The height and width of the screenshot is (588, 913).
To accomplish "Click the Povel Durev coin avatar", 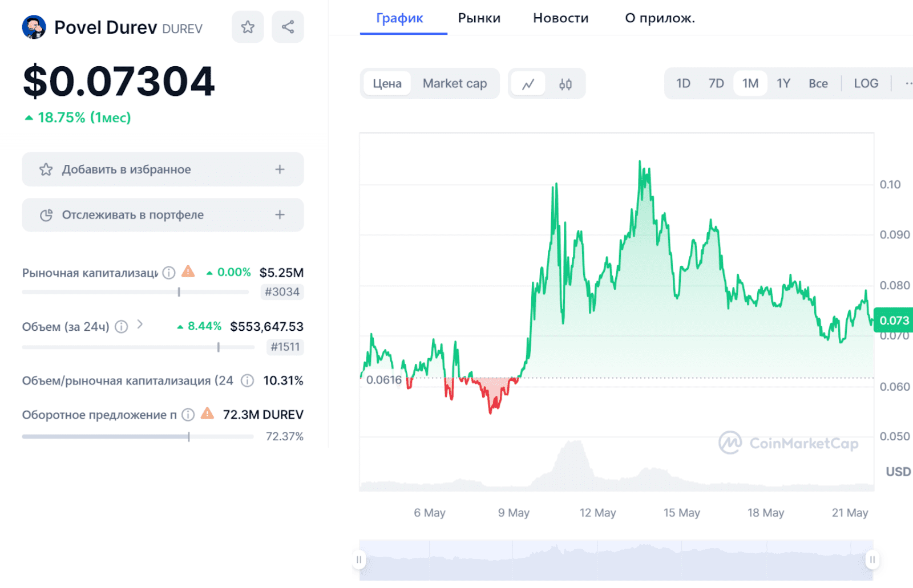I will (34, 27).
